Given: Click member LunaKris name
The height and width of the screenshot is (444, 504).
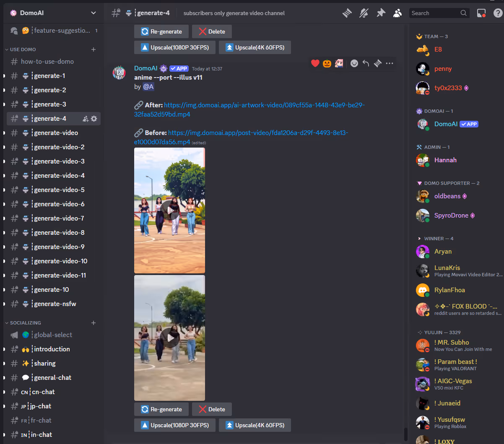Looking at the screenshot, I should 447,268.
